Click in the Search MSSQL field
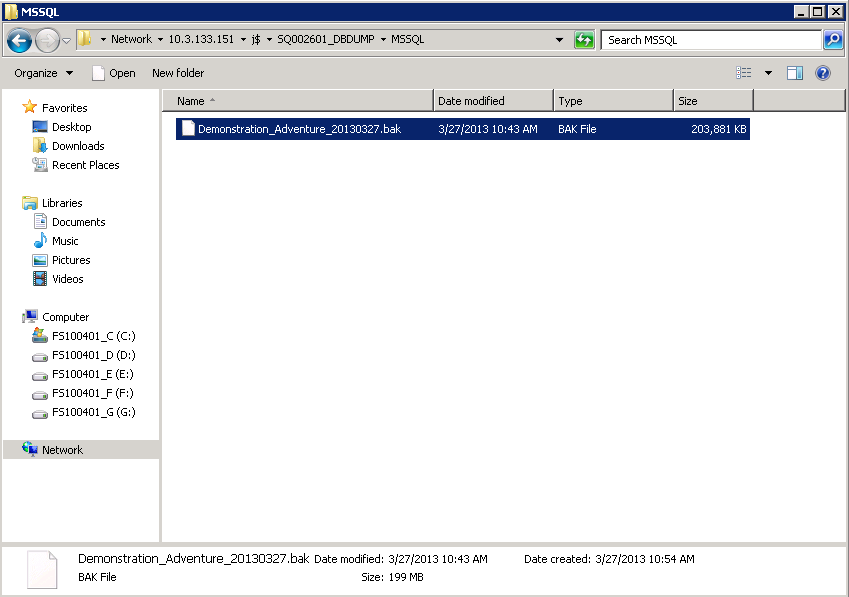The width and height of the screenshot is (849, 597). 710,40
